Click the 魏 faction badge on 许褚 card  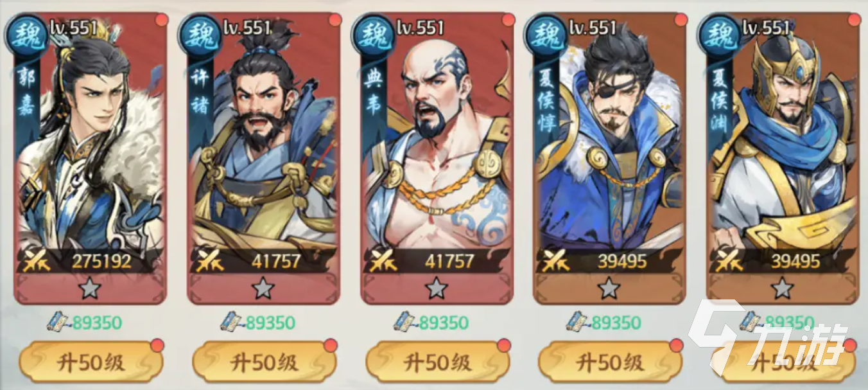pos(200,33)
